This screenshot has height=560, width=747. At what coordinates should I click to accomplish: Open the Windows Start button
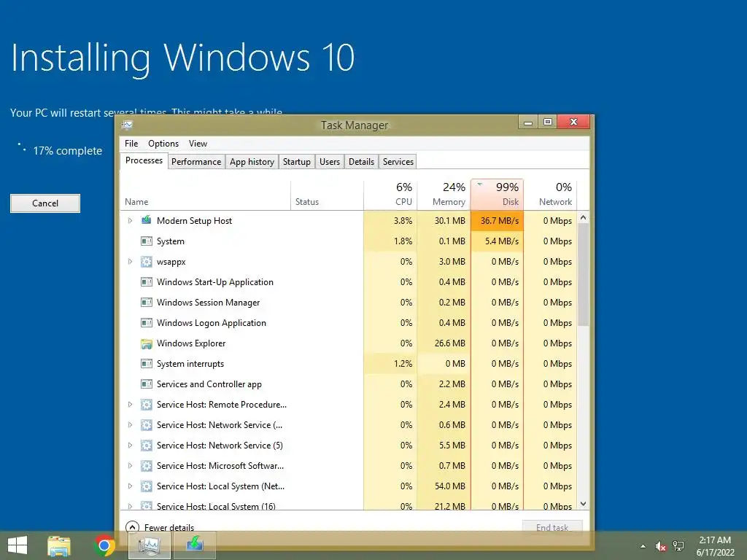click(x=18, y=545)
